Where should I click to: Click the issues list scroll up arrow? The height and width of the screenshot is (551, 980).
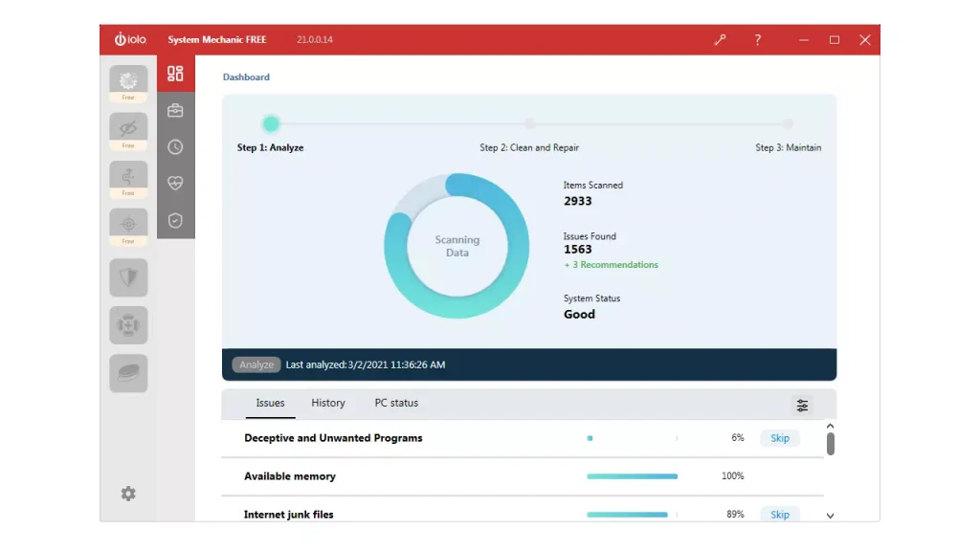(830, 426)
